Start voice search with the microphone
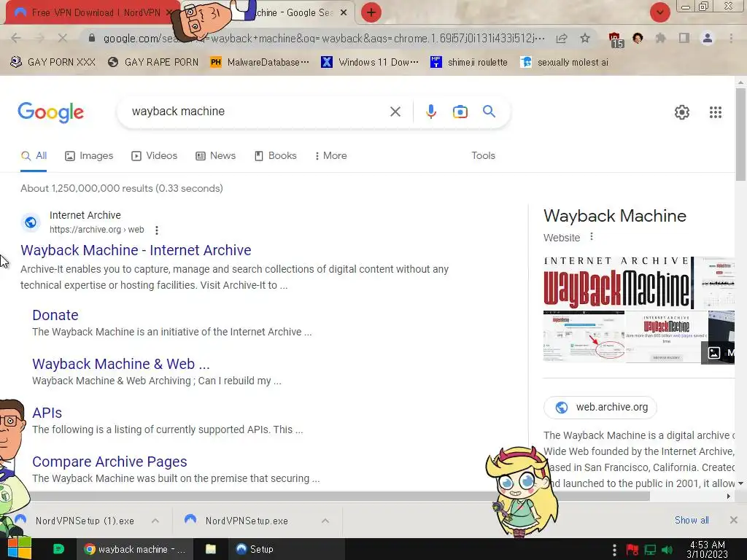The image size is (747, 560). (x=430, y=112)
